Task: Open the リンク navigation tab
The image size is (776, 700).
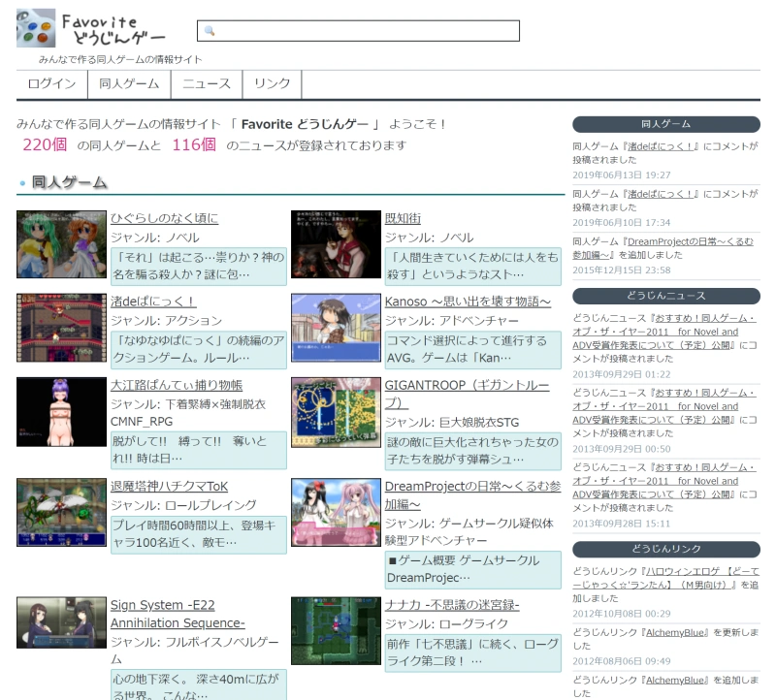Action: coord(271,84)
